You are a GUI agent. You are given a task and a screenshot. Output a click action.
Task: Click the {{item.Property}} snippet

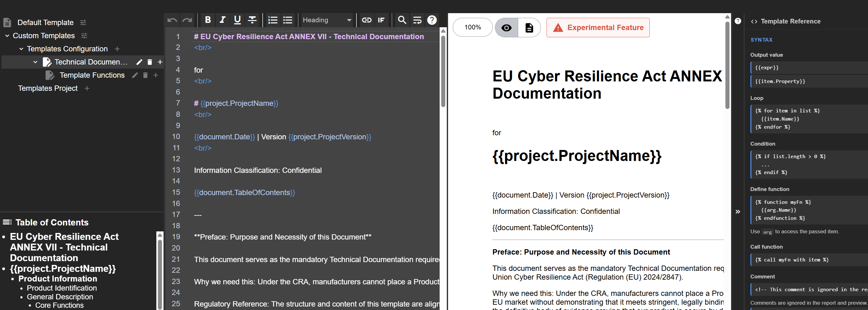tap(809, 81)
